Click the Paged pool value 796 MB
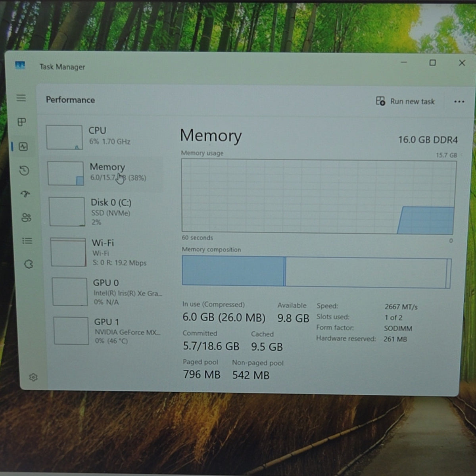 [x=202, y=374]
